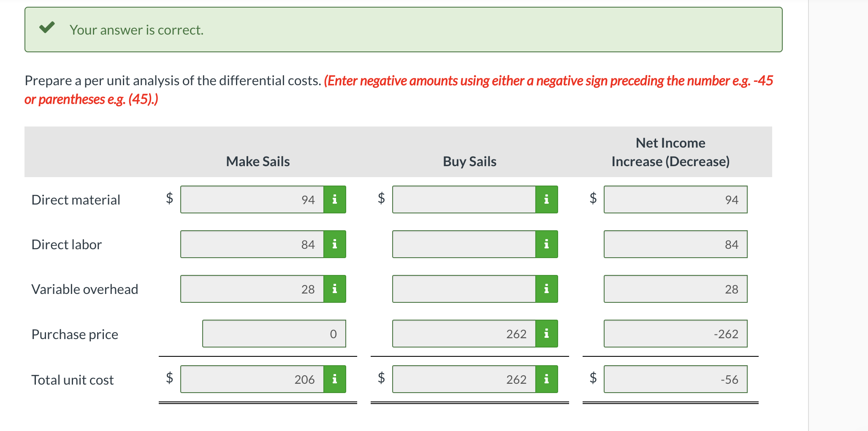Image resolution: width=868 pixels, height=431 pixels.
Task: Open info tooltip beside Direct material 94
Action: pos(335,199)
